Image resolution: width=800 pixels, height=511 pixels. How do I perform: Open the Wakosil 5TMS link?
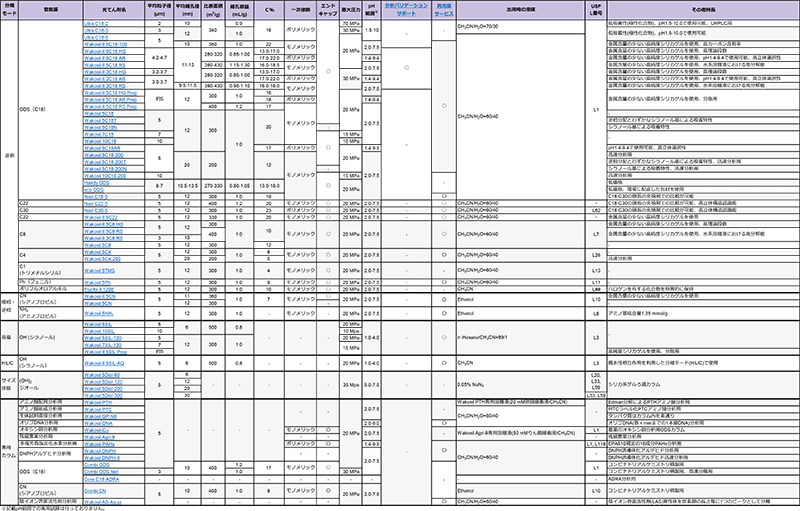coord(99,271)
